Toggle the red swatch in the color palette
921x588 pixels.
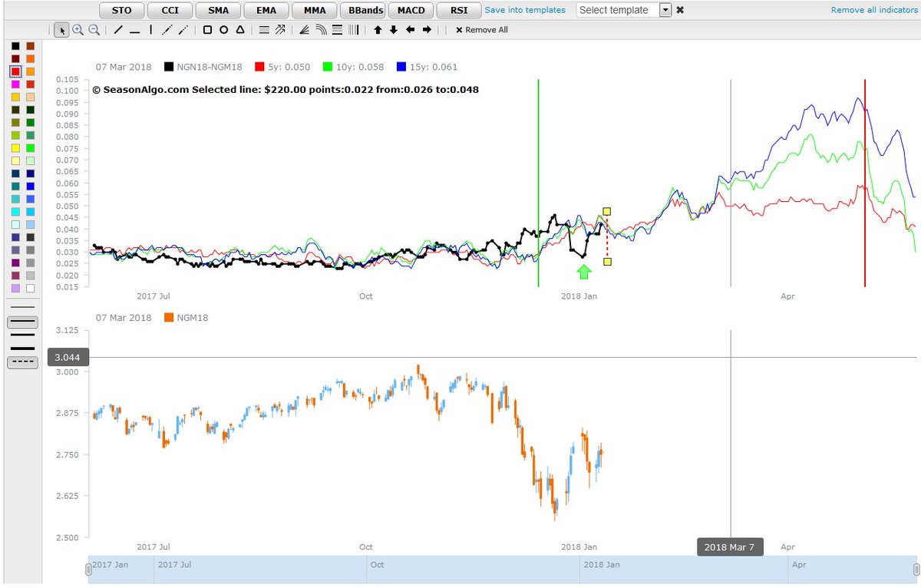15,73
